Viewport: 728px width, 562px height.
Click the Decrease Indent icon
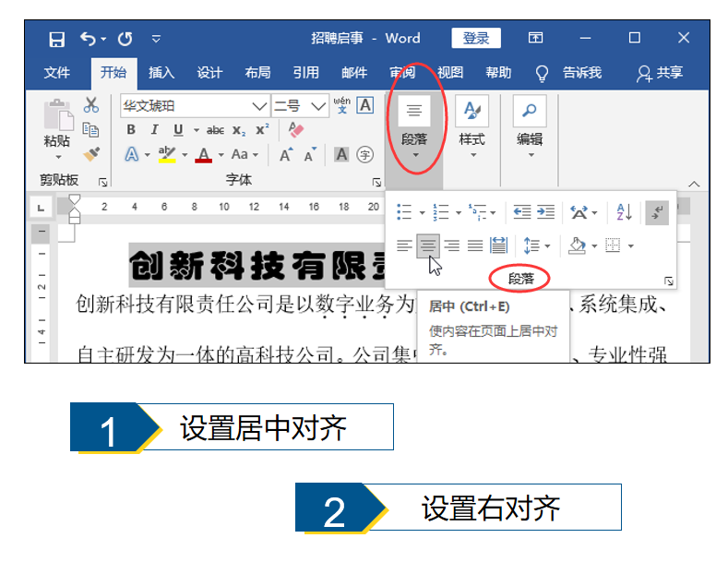(x=522, y=212)
